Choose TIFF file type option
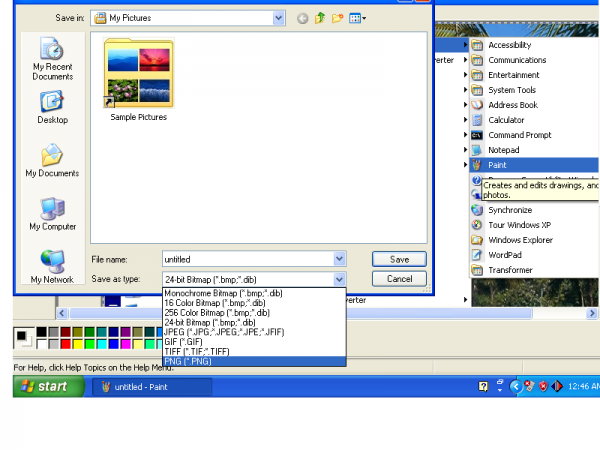Image resolution: width=600 pixels, height=450 pixels. [x=254, y=352]
